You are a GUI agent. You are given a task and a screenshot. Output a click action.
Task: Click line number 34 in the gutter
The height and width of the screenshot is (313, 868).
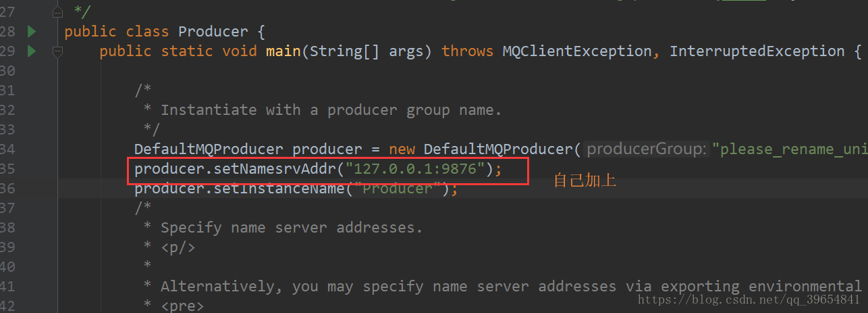pyautogui.click(x=8, y=149)
